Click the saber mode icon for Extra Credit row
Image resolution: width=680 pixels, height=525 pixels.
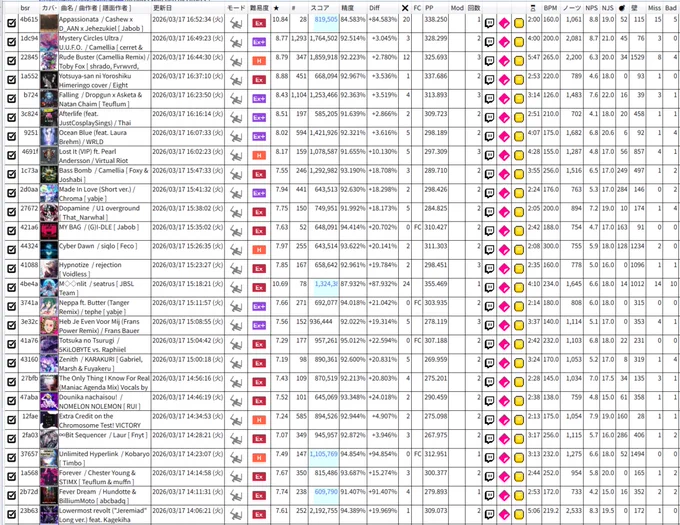pos(236,420)
